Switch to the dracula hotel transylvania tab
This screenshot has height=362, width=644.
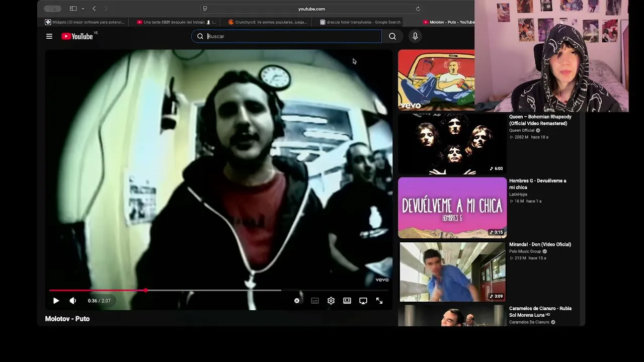click(360, 22)
